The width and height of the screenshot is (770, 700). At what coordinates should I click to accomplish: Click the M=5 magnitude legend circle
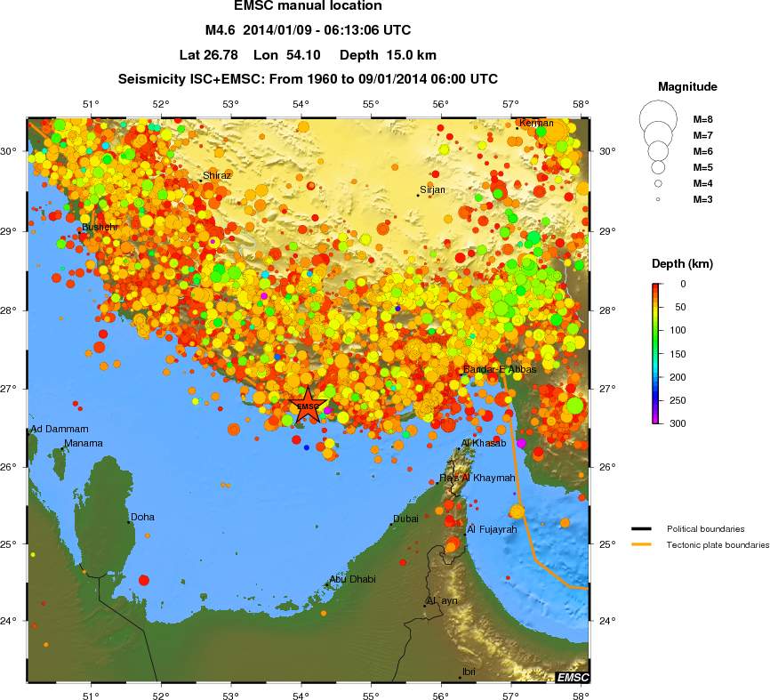coord(658,167)
